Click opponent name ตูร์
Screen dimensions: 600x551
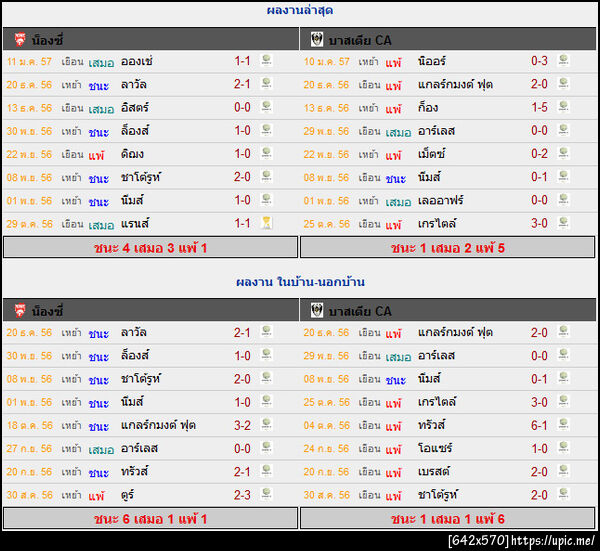click(127, 495)
